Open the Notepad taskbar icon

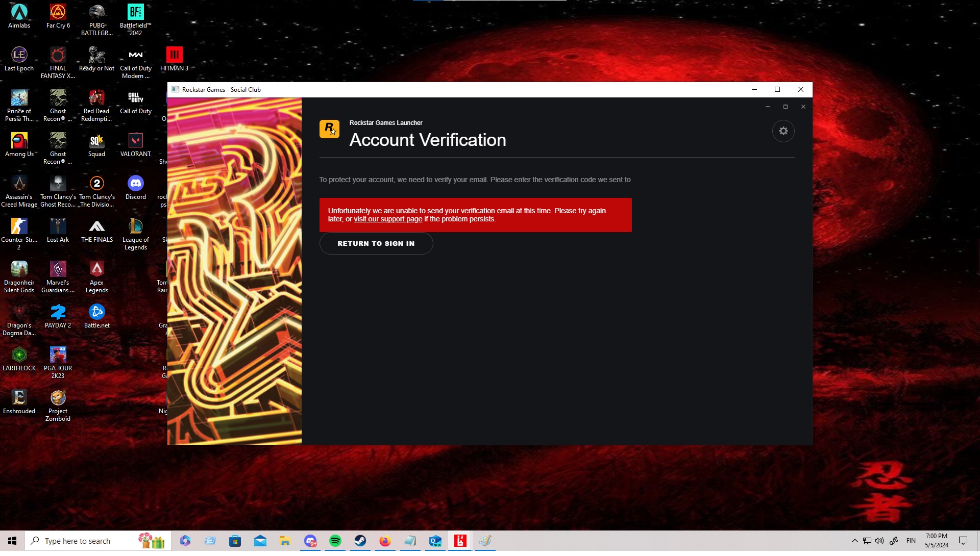[410, 541]
